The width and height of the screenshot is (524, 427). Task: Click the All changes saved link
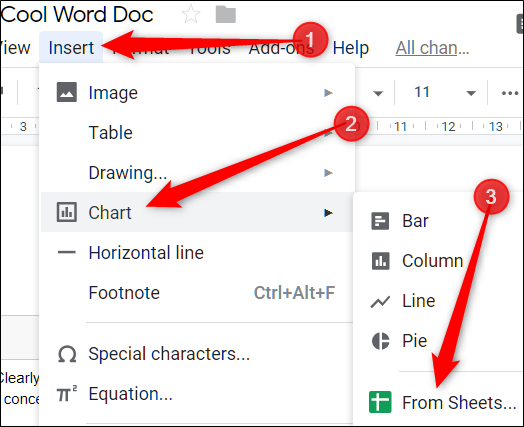[432, 48]
